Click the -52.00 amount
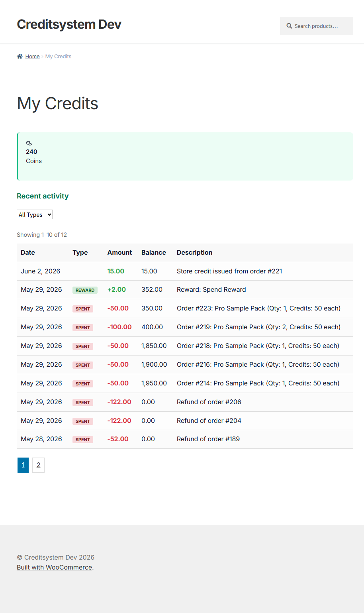This screenshot has width=364, height=613. click(x=118, y=439)
